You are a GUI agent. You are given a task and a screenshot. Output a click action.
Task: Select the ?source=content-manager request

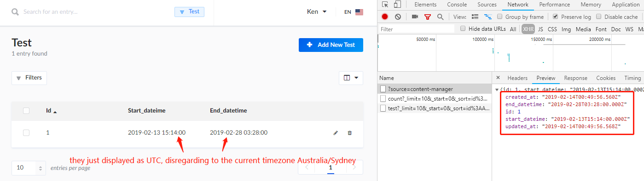point(435,89)
